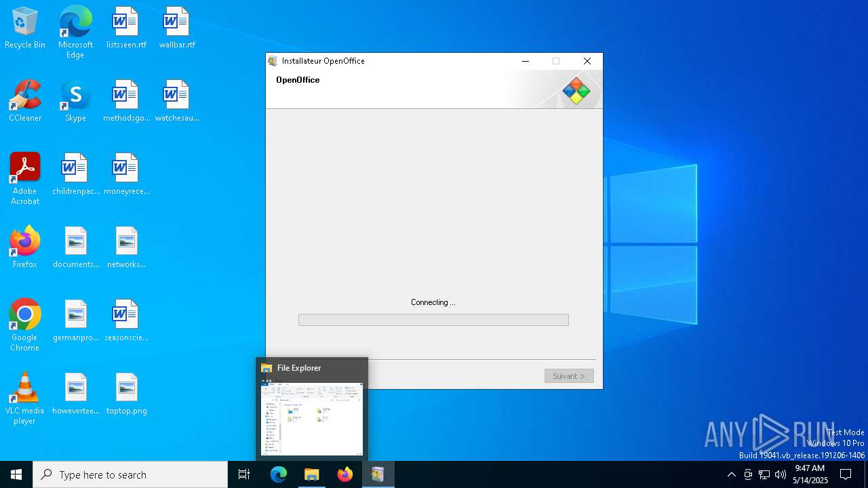Open Task View from the taskbar
868x488 pixels.
click(244, 474)
